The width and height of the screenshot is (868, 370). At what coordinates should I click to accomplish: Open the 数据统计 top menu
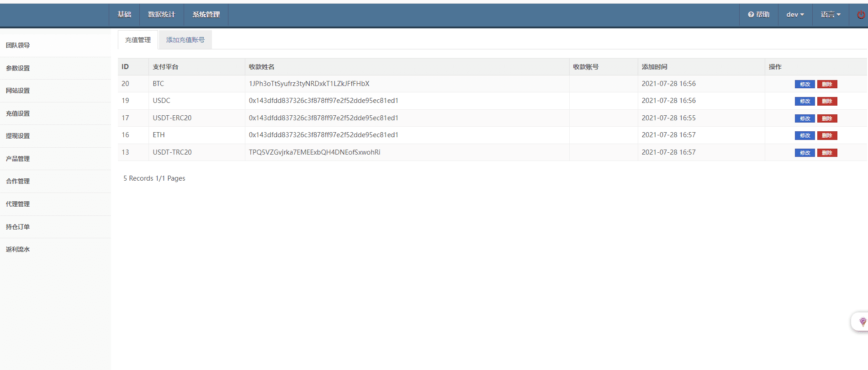(161, 15)
